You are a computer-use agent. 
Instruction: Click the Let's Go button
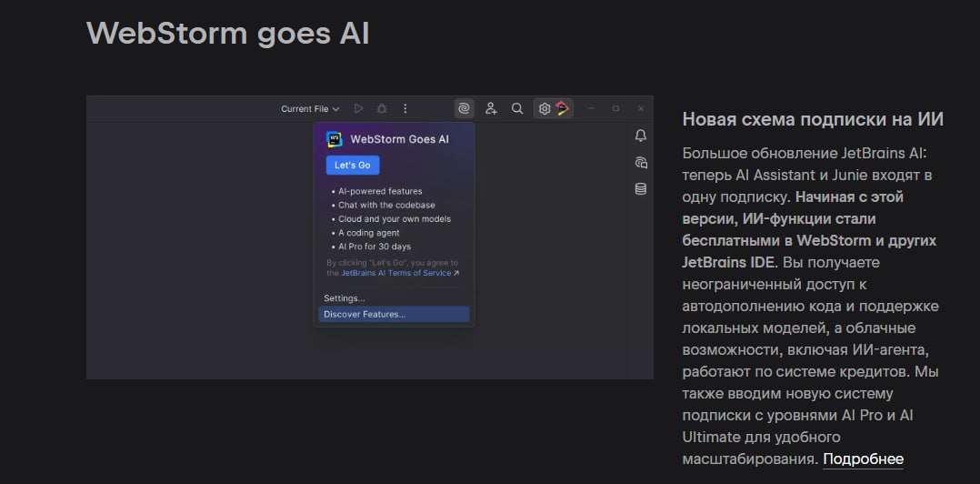(353, 165)
